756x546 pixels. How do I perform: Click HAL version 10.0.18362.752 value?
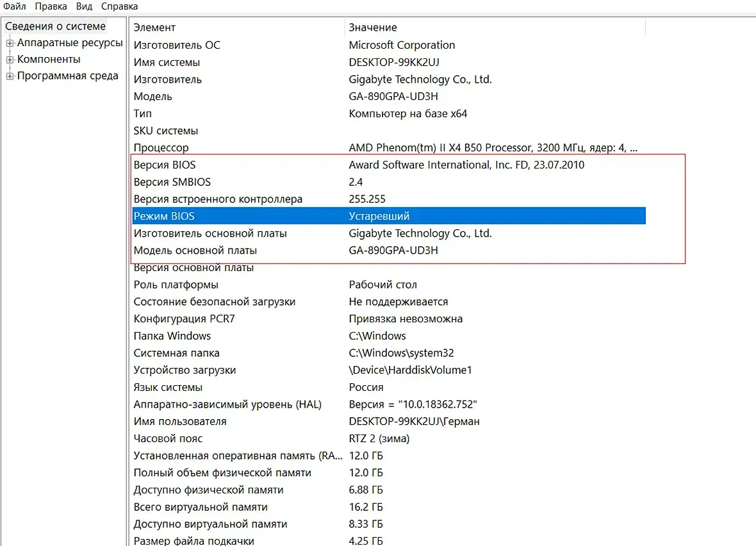[x=413, y=404]
